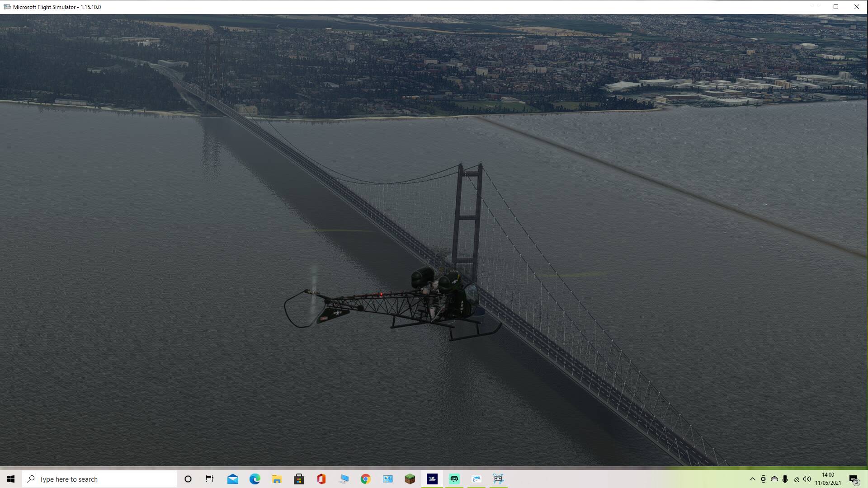Click the microphone tray icon
Viewport: 868px width, 488px height.
[x=785, y=479]
